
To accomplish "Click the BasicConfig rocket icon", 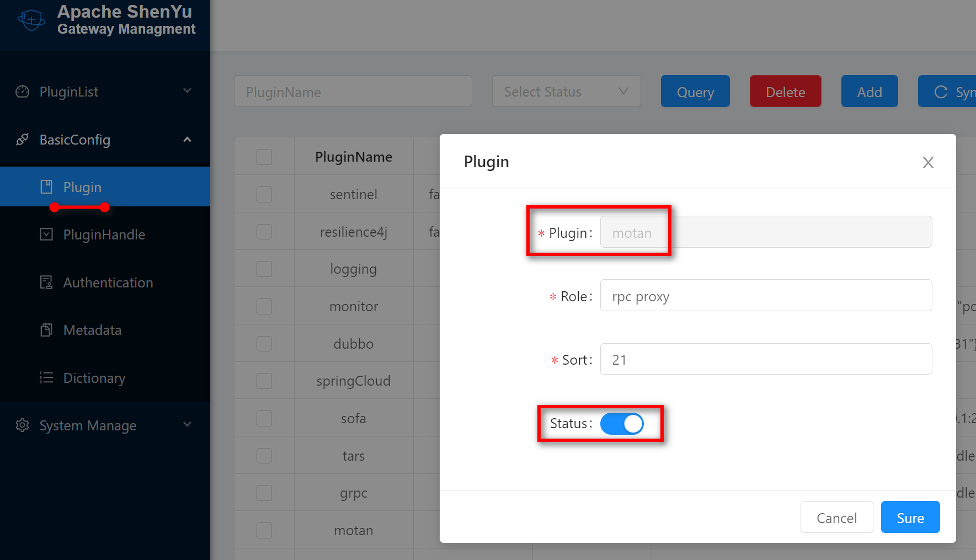I will pos(22,140).
